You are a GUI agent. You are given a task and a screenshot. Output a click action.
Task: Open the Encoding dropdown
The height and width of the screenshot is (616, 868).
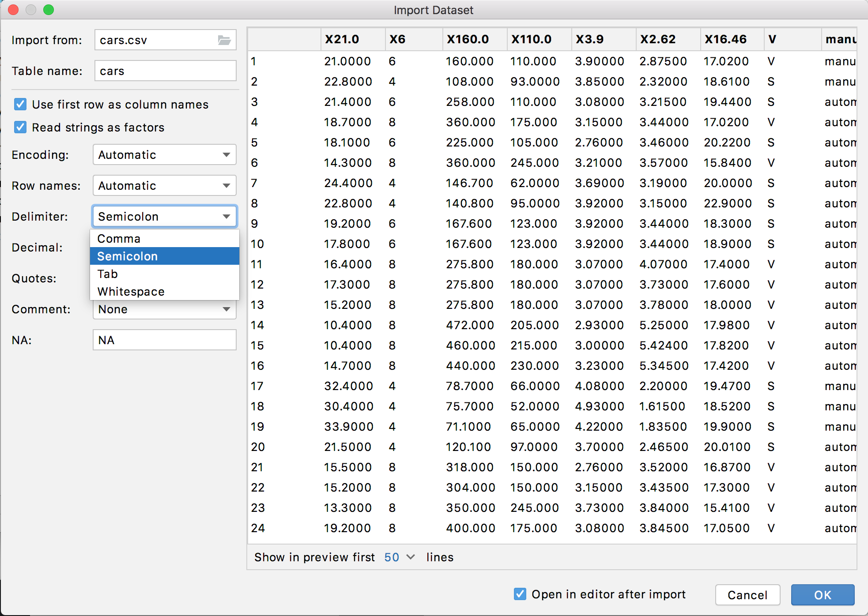(x=164, y=154)
